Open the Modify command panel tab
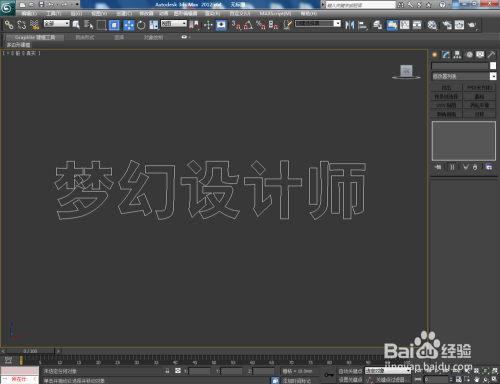The height and width of the screenshot is (384, 500). pyautogui.click(x=446, y=55)
